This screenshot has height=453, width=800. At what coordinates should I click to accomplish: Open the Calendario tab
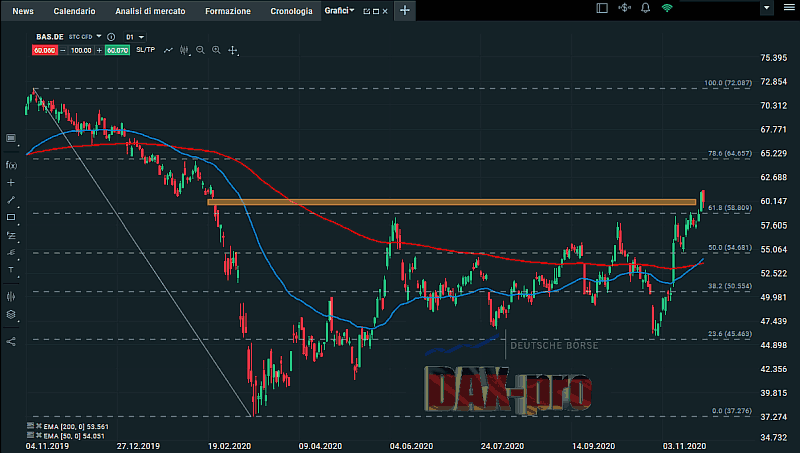point(74,11)
